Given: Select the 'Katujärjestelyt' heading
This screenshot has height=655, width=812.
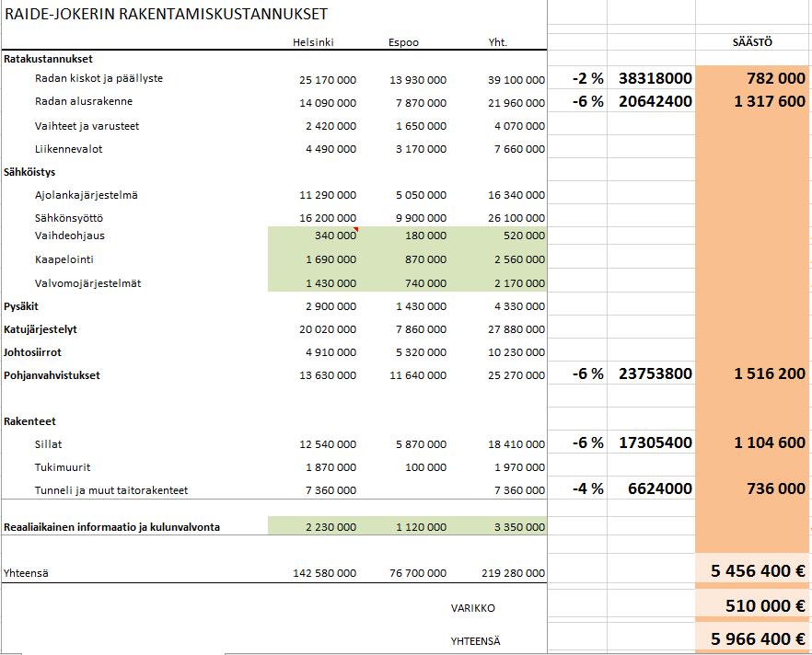Looking at the screenshot, I should (41, 329).
